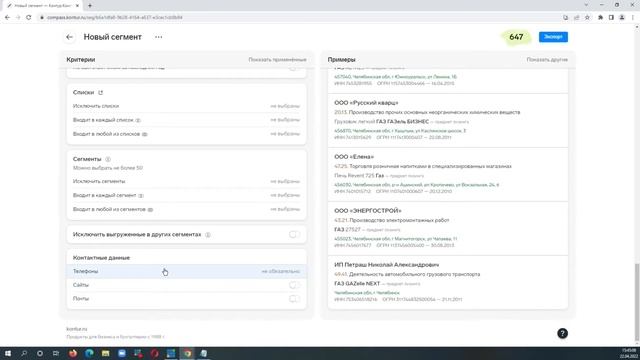
Task: Click the info icon beside Сегменты heading
Action: coord(108,159)
